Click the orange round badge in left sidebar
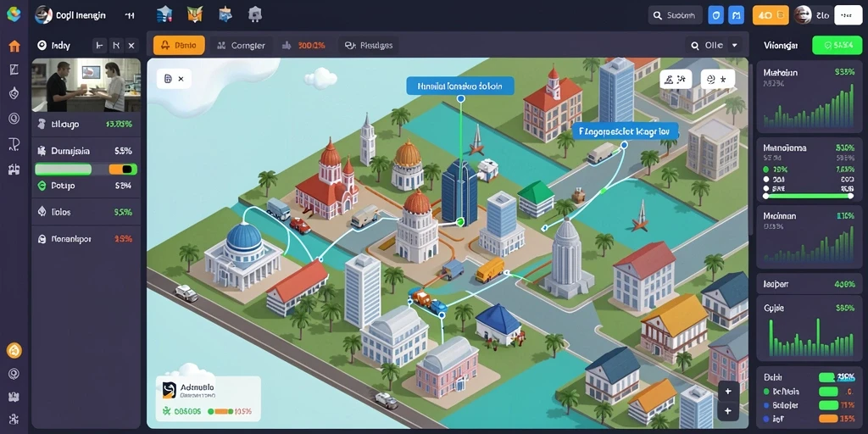 pyautogui.click(x=14, y=350)
